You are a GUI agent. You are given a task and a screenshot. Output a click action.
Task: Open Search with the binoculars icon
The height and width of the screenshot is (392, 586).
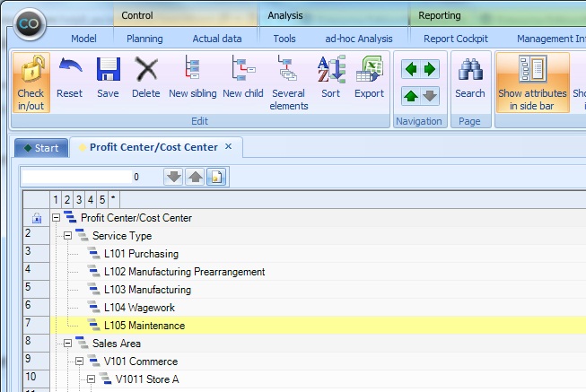pyautogui.click(x=470, y=77)
